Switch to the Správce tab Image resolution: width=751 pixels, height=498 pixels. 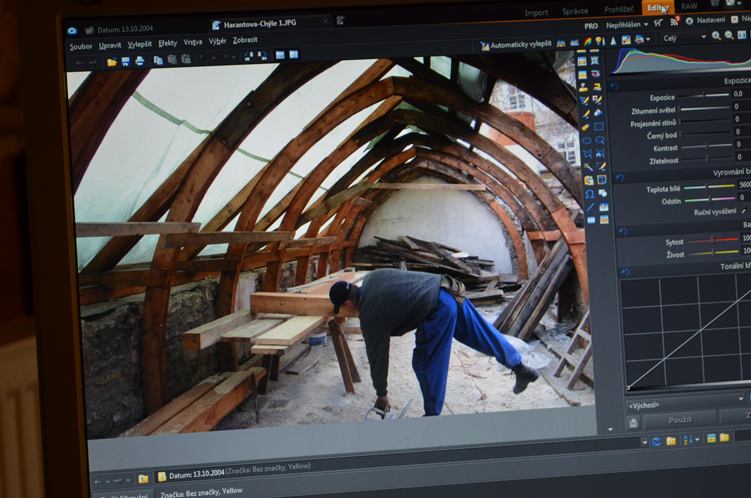tap(575, 11)
